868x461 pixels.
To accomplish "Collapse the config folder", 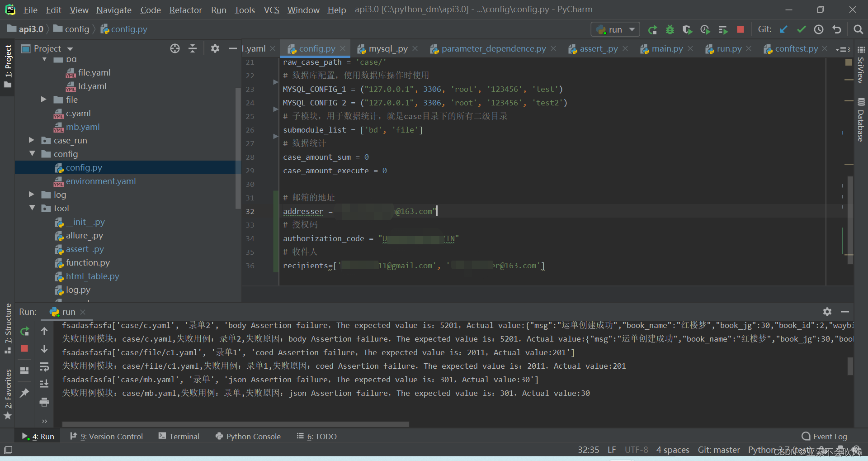I will 32,154.
